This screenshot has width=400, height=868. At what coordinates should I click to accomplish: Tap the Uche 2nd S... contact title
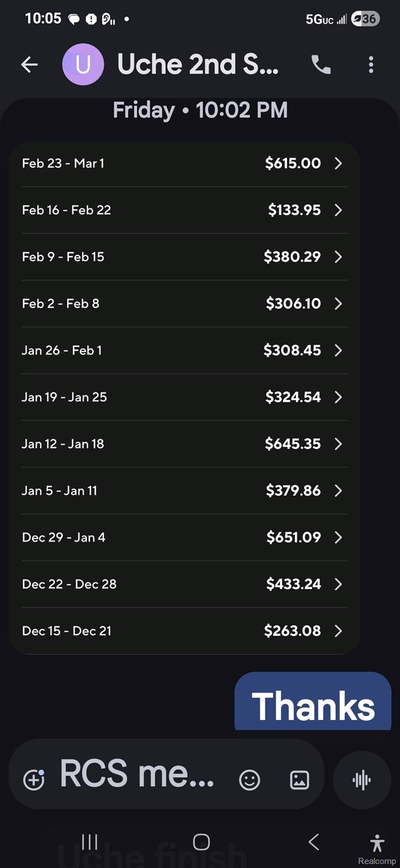(198, 65)
